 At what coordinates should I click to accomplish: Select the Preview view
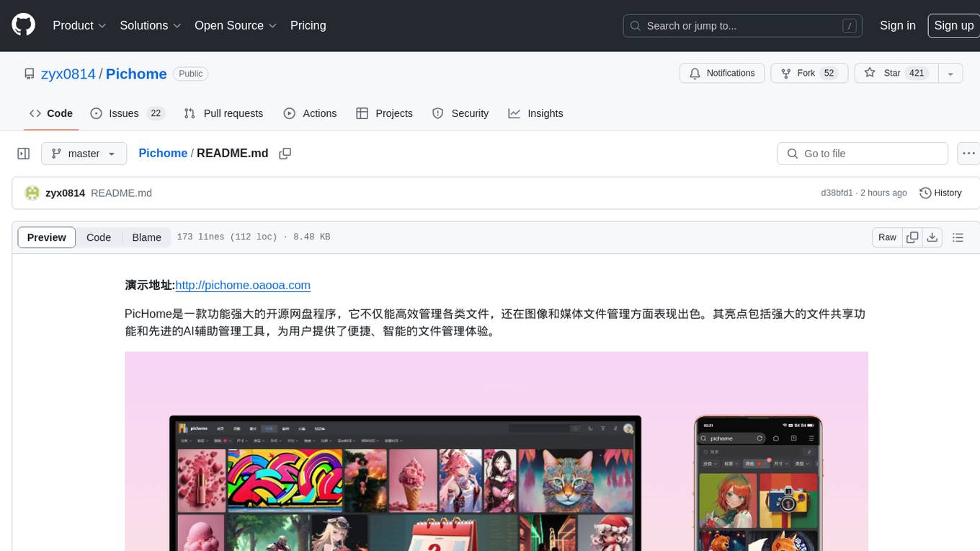tap(47, 237)
